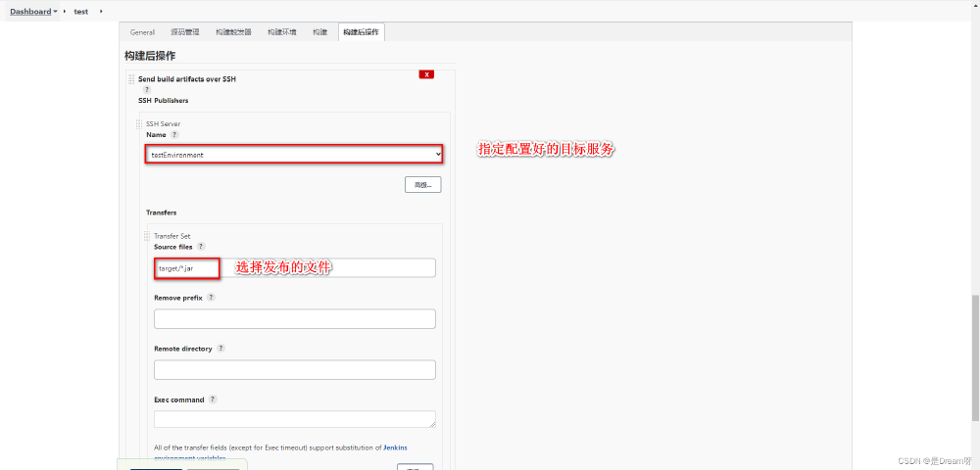Focus the Source files input field
The height and width of the screenshot is (470, 980).
295,267
